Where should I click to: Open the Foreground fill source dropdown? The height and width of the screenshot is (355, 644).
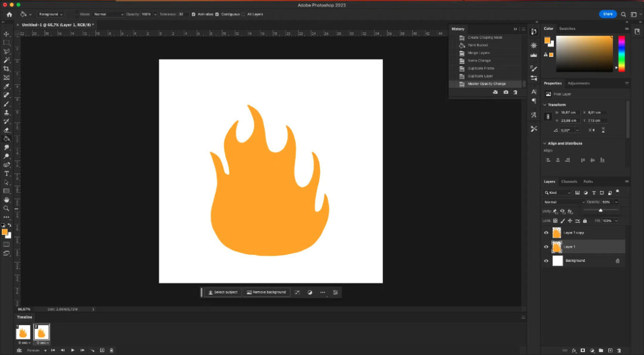(51, 14)
